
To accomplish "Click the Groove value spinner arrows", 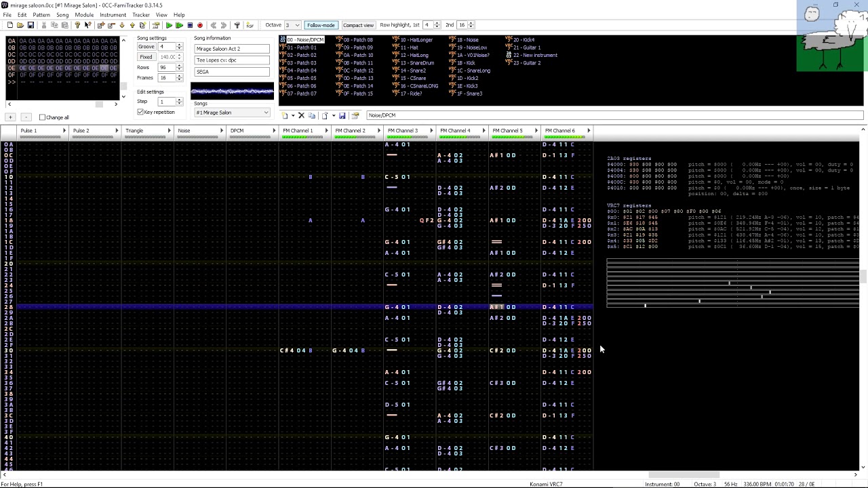I will [179, 47].
